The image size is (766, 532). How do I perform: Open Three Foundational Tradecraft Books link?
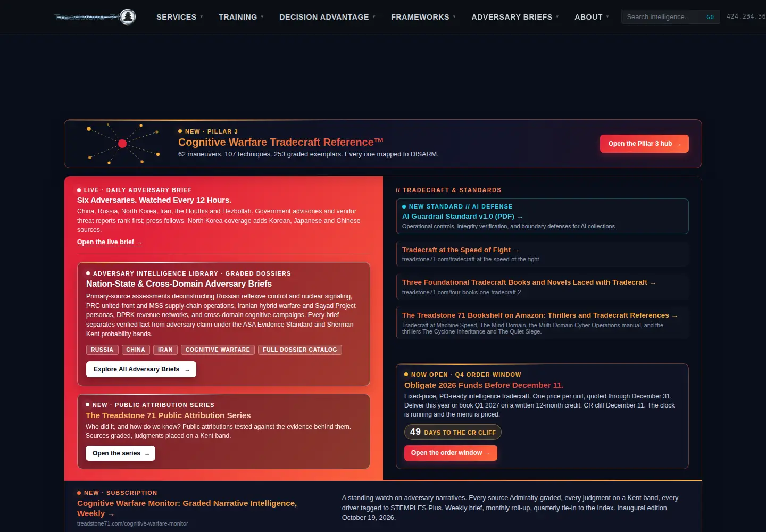tap(529, 282)
